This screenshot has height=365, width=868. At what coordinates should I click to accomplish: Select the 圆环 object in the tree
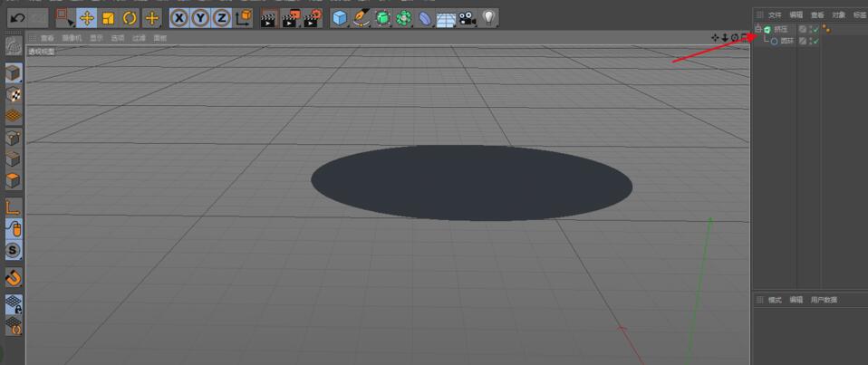(787, 42)
